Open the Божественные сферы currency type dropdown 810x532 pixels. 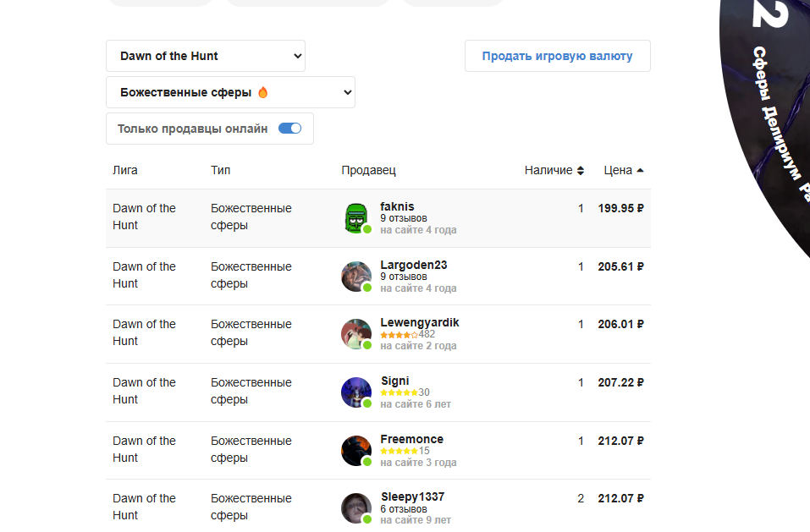230,92
